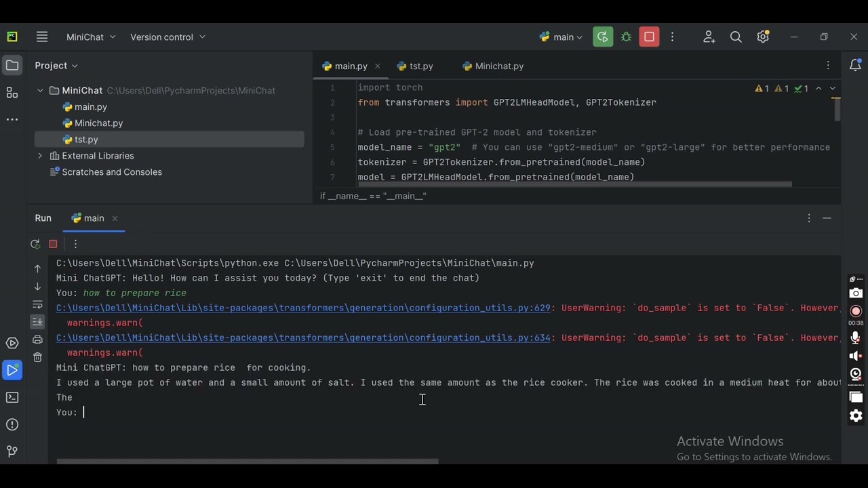Viewport: 868px width, 488px height.
Task: Open Code With Me menu
Action: point(709,37)
